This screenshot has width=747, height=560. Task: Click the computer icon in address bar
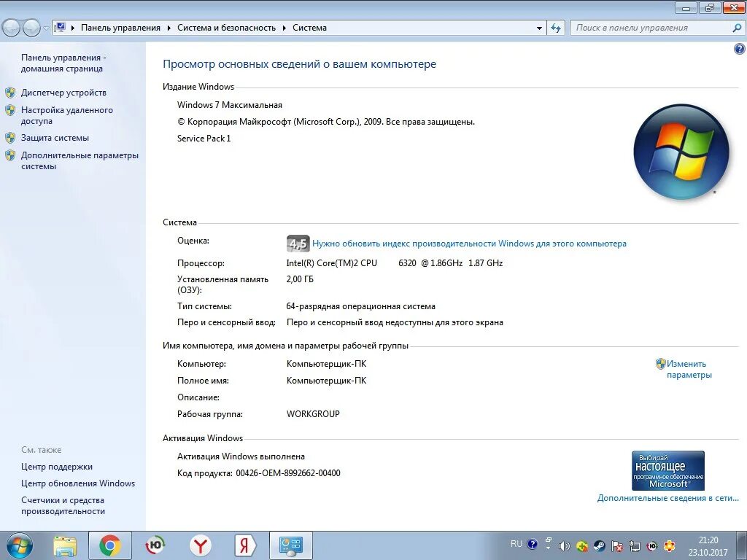pyautogui.click(x=60, y=27)
